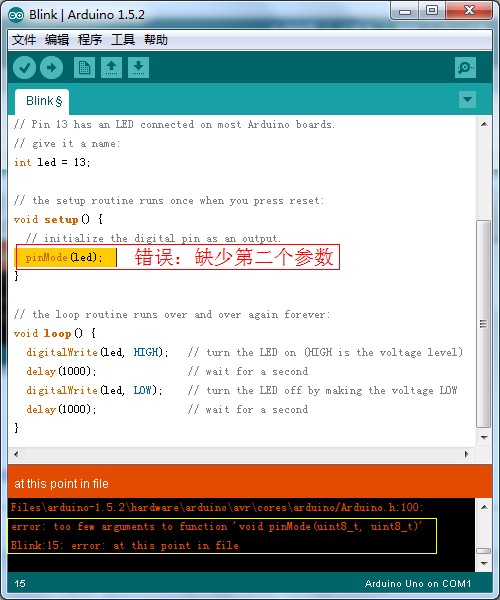This screenshot has width=500, height=600.
Task: Click 'digitalWrite(led, LOW);' code line
Action: (94, 390)
